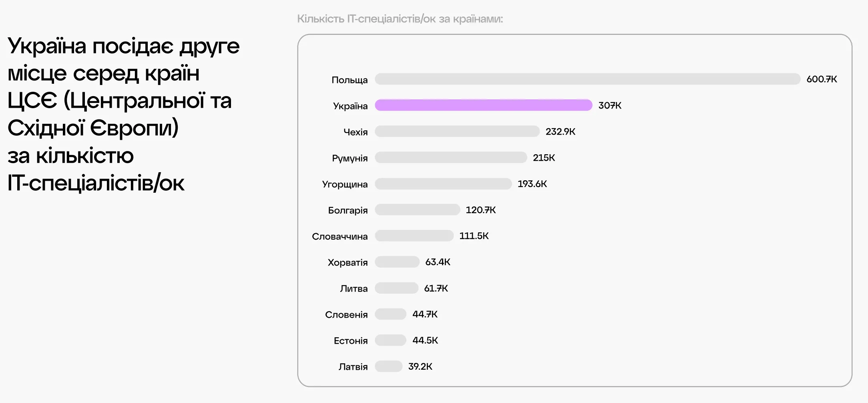Screen dimensions: 868x403
Task: Click the long grey Польща bar
Action: (587, 79)
